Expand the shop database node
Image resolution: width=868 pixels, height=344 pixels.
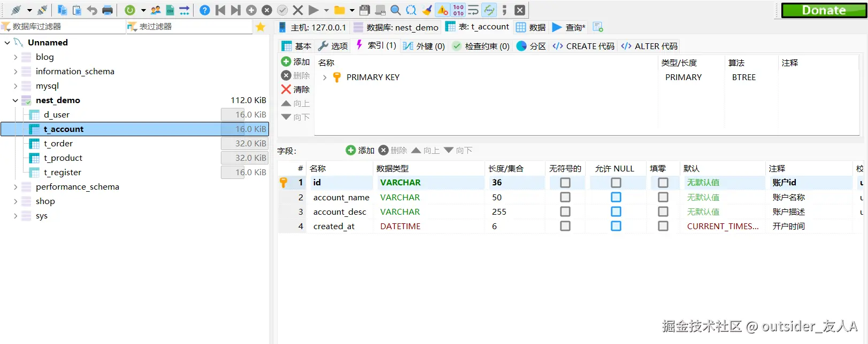pos(16,201)
